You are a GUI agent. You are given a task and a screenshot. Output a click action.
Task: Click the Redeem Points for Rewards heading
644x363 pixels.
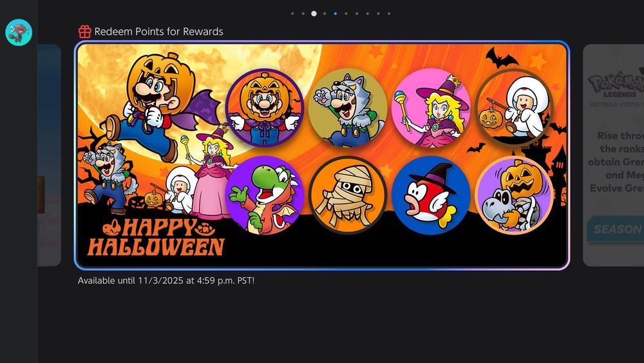pyautogui.click(x=158, y=32)
